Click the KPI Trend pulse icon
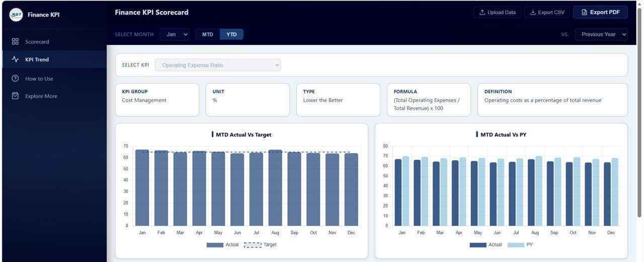644x262 pixels. click(x=15, y=59)
